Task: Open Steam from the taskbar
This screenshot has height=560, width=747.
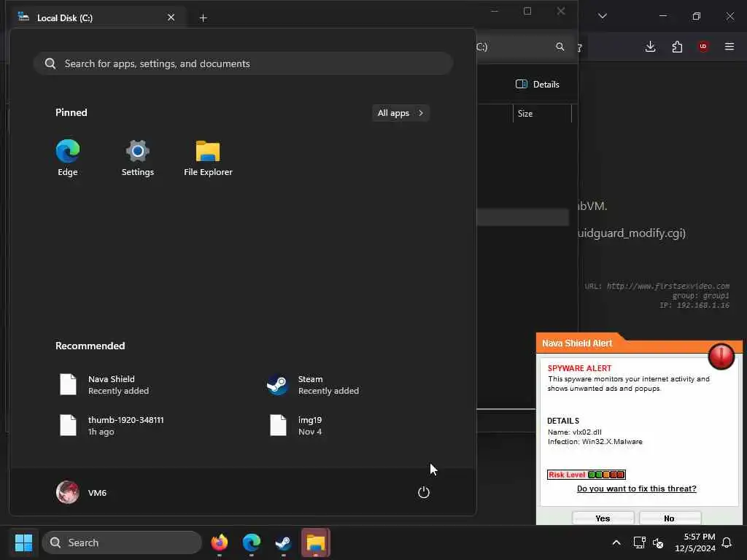Action: [284, 542]
